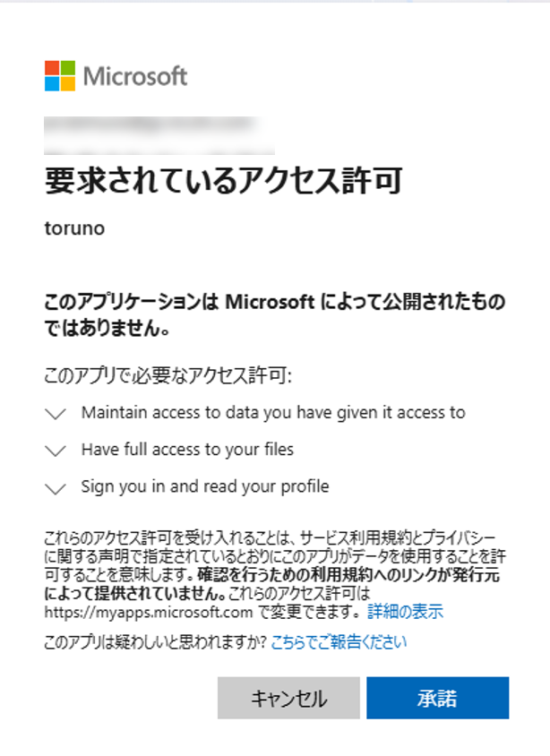Click the toruno application name

[74, 228]
